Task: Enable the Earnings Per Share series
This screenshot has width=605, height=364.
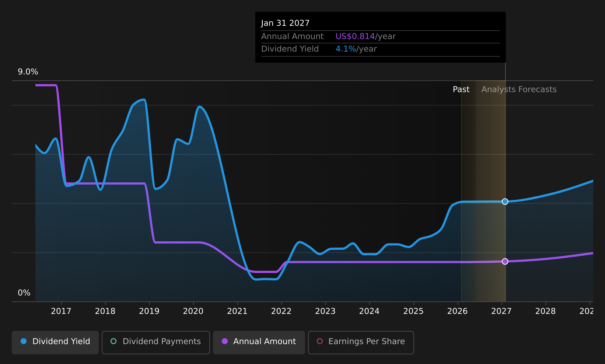Action: (x=361, y=342)
